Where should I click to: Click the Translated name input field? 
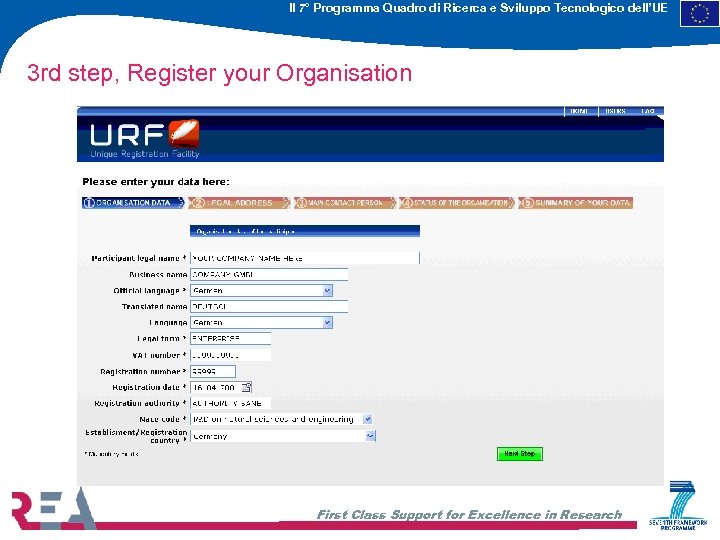(269, 306)
